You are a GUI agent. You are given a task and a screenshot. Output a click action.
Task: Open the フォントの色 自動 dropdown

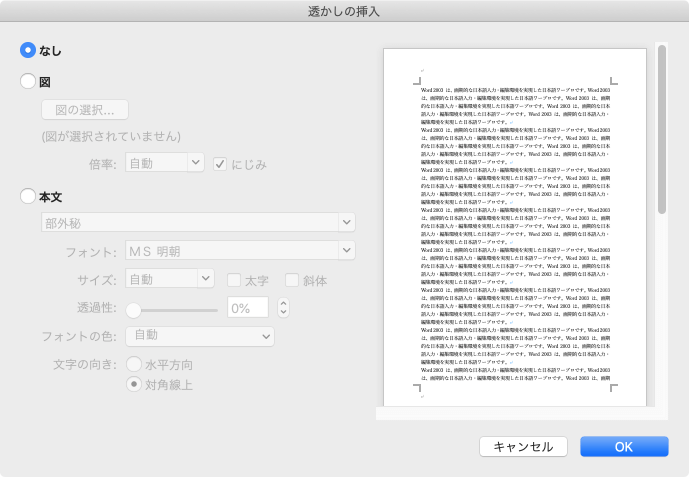pyautogui.click(x=200, y=336)
